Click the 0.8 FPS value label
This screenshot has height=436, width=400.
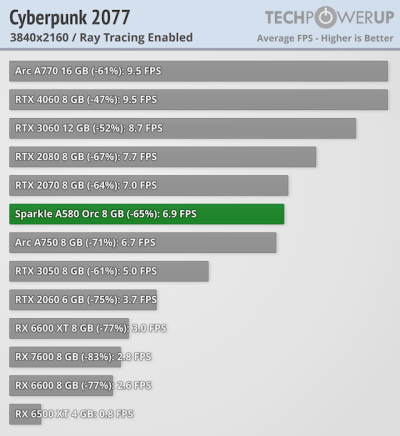coord(116,414)
